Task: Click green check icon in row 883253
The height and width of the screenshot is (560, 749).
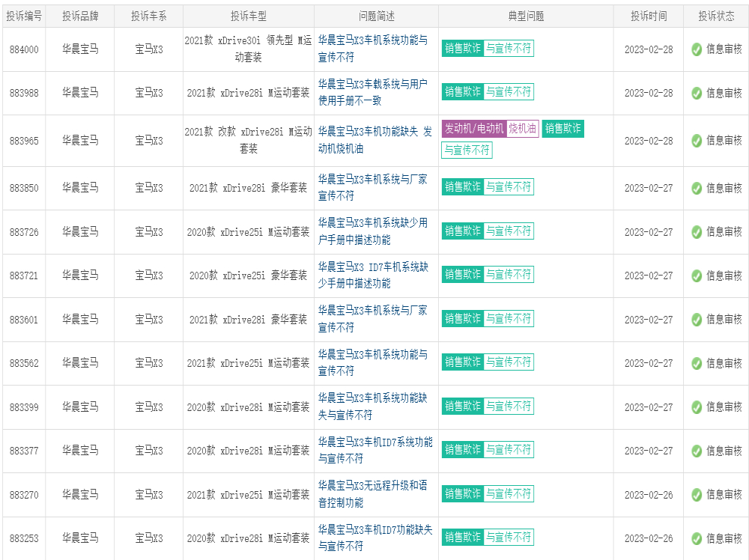Action: tap(697, 538)
